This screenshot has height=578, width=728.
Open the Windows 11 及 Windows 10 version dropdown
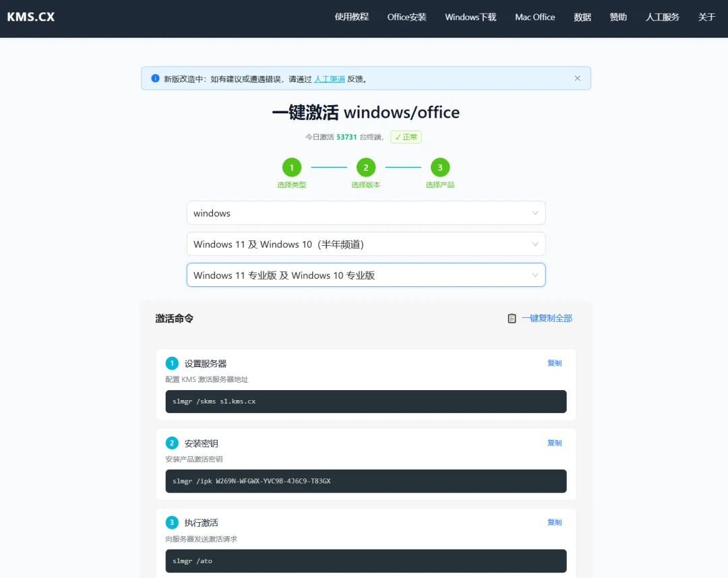point(366,244)
